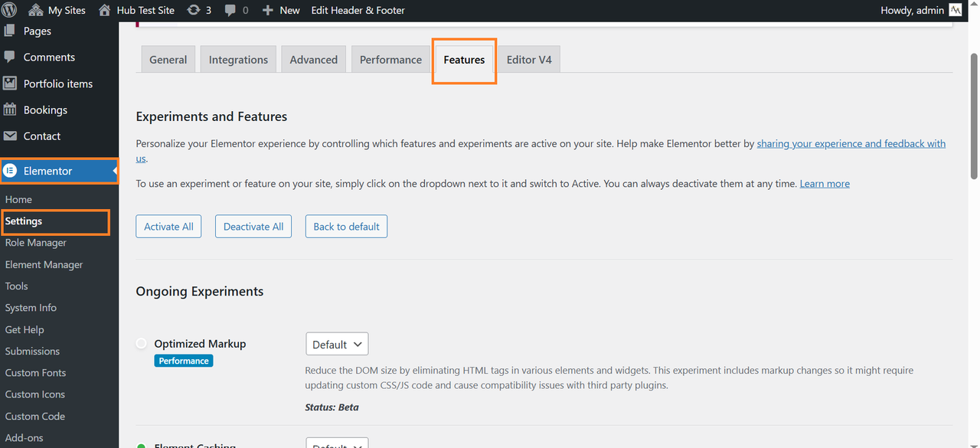
Task: Click the Portfolio items sidebar icon
Action: point(10,83)
